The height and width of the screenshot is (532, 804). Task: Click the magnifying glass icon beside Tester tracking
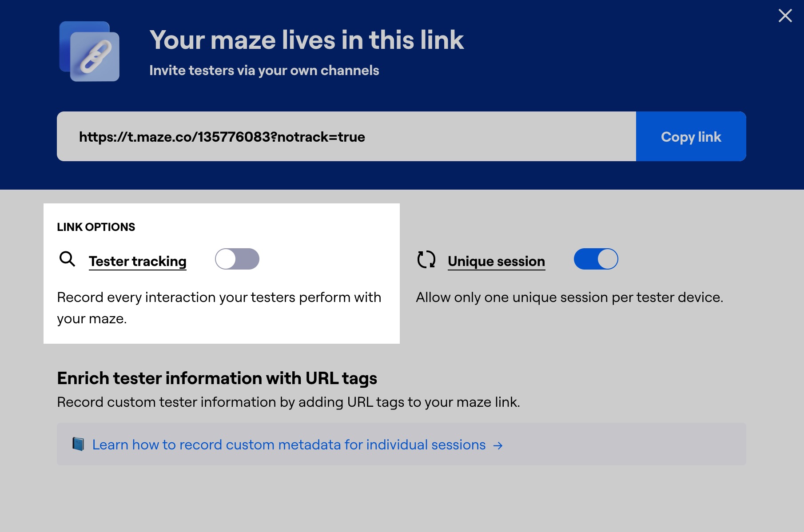68,259
